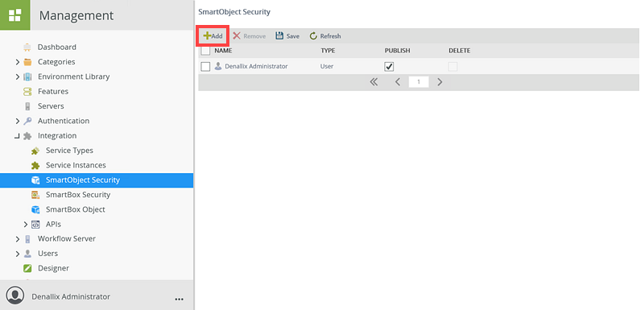Select SmartBox Security tree item

(78, 195)
